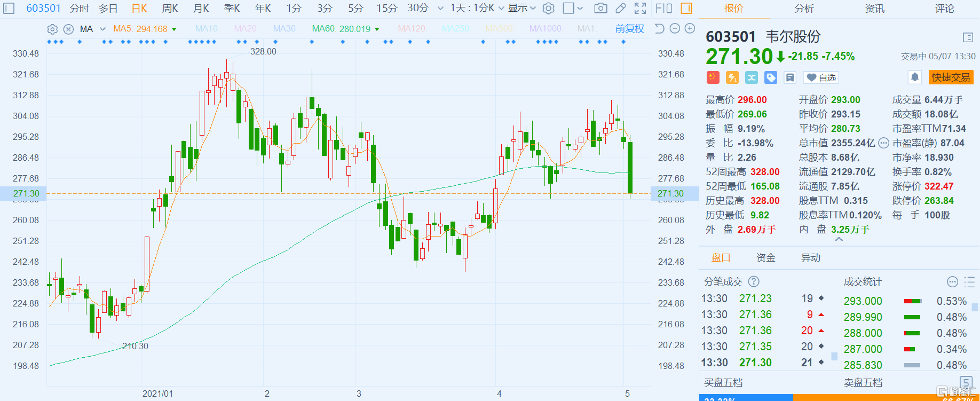Open the F10 company info
The image size is (980, 401).
(663, 8)
